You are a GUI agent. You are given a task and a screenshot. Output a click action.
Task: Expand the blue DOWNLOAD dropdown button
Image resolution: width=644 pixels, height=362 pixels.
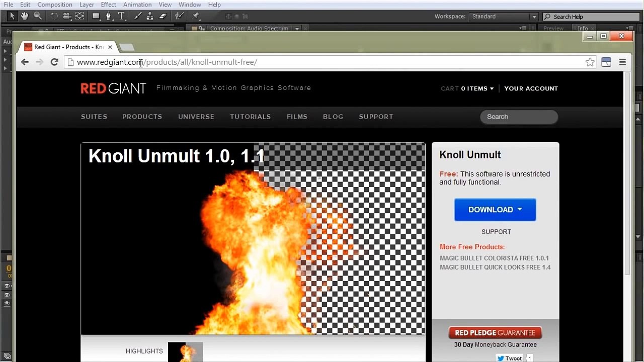[495, 210]
